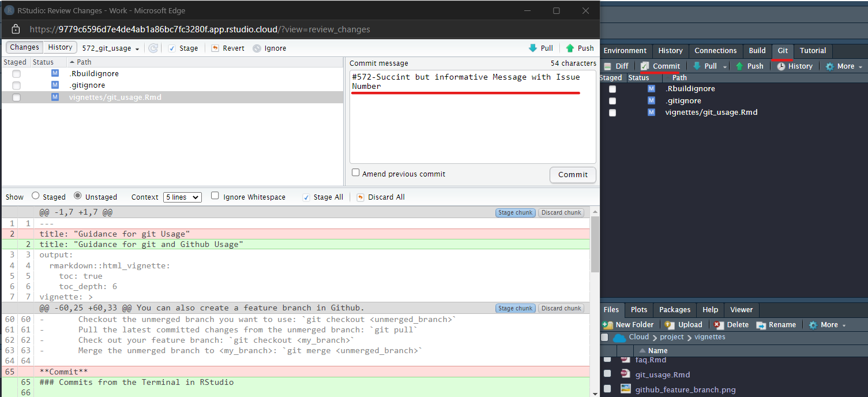868x397 pixels.
Task: Open Diff in the Git pane
Action: 616,66
